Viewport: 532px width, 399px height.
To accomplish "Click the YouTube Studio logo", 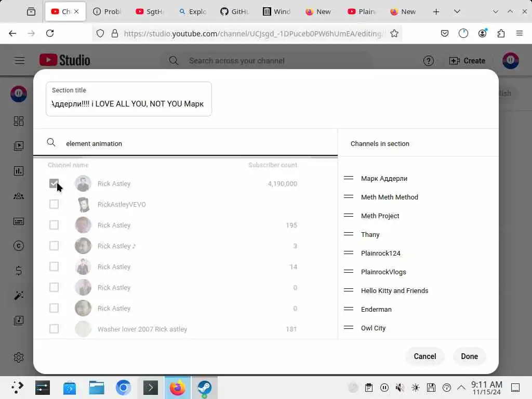I will pyautogui.click(x=65, y=60).
